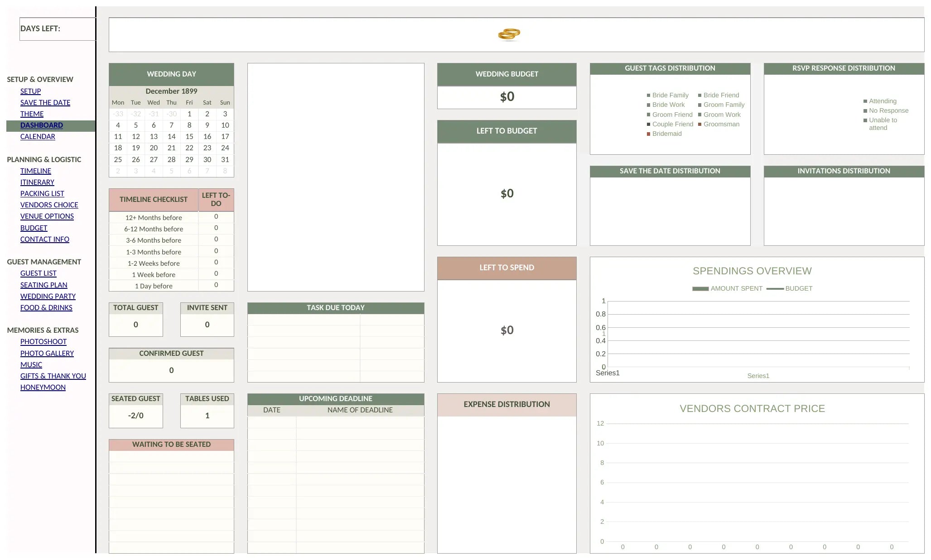Click the RSVP RESPONSE DISTRIBUTION header
The width and height of the screenshot is (931, 560).
point(844,68)
